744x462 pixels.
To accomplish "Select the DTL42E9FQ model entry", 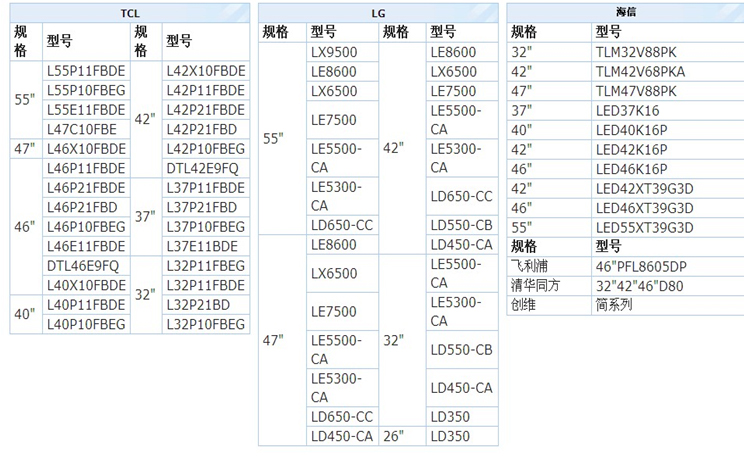I will (203, 168).
